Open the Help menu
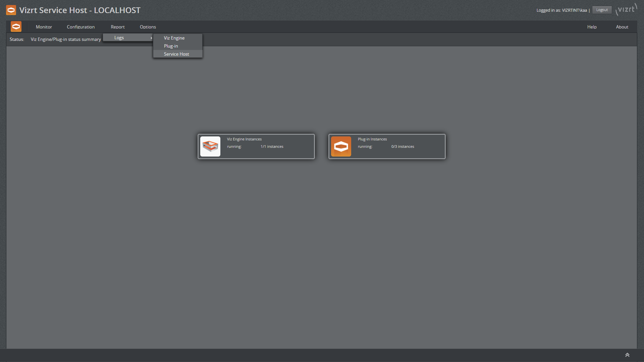This screenshot has width=644, height=362. [x=592, y=27]
